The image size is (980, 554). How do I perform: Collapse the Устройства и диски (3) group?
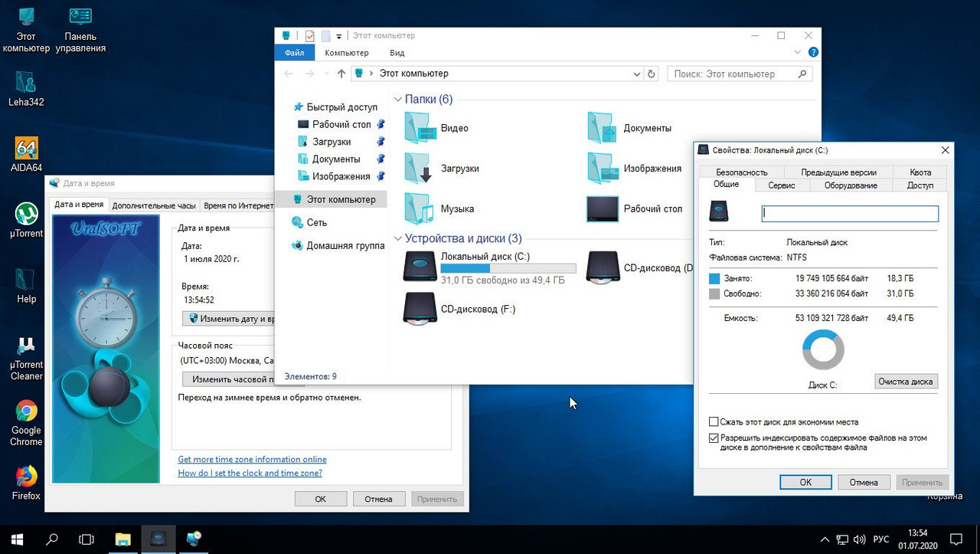pos(397,238)
